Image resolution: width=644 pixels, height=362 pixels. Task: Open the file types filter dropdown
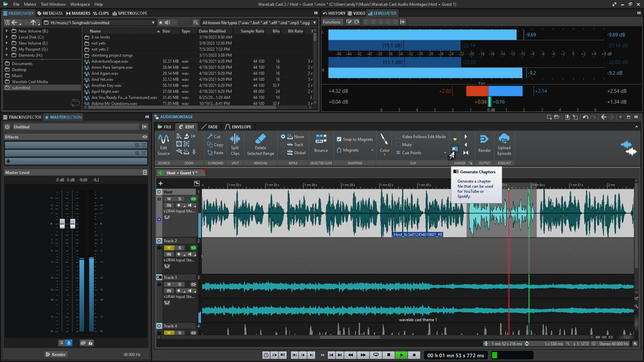click(314, 23)
